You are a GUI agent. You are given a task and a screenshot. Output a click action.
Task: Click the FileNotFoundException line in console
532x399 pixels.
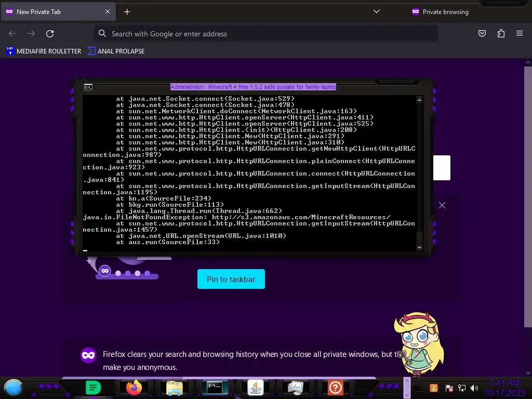pyautogui.click(x=236, y=217)
